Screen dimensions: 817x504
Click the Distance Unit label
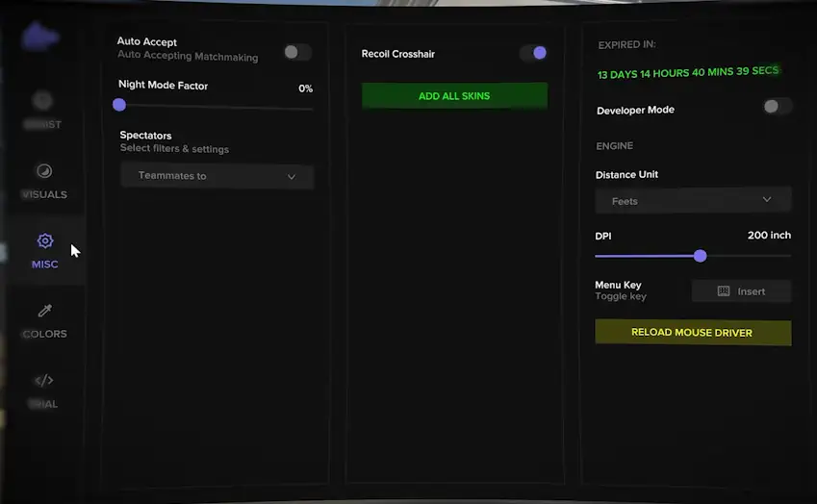point(626,174)
